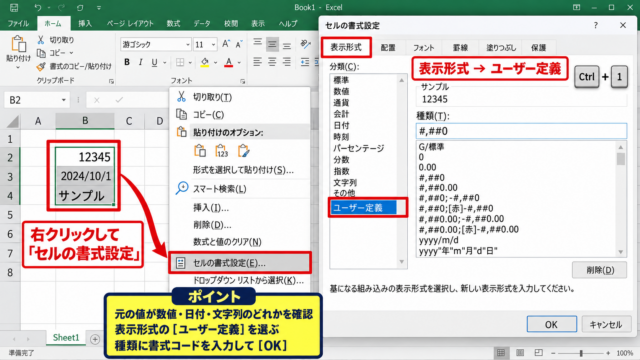Open the Copy options dropdown arrow
Screen dimensions: 640x360
point(71,53)
